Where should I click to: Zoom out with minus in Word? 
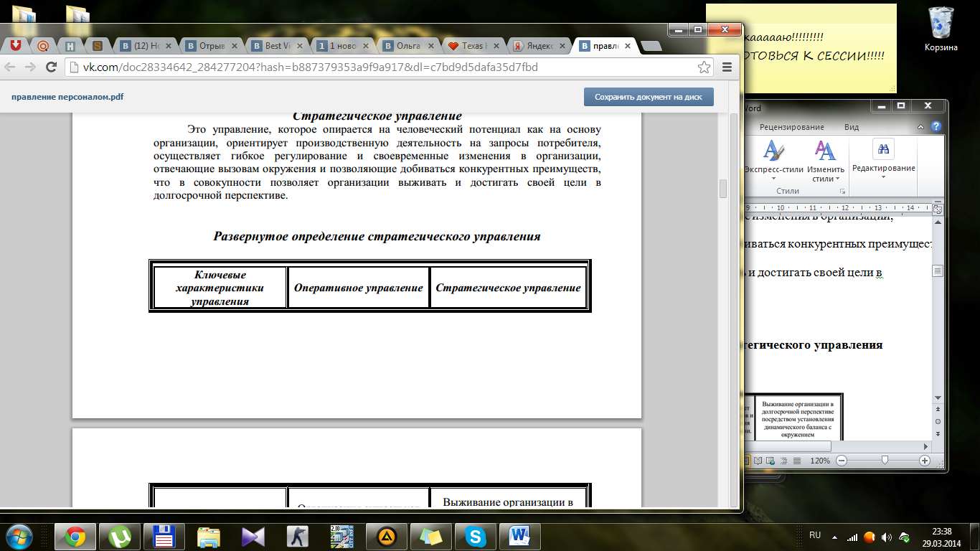(842, 461)
